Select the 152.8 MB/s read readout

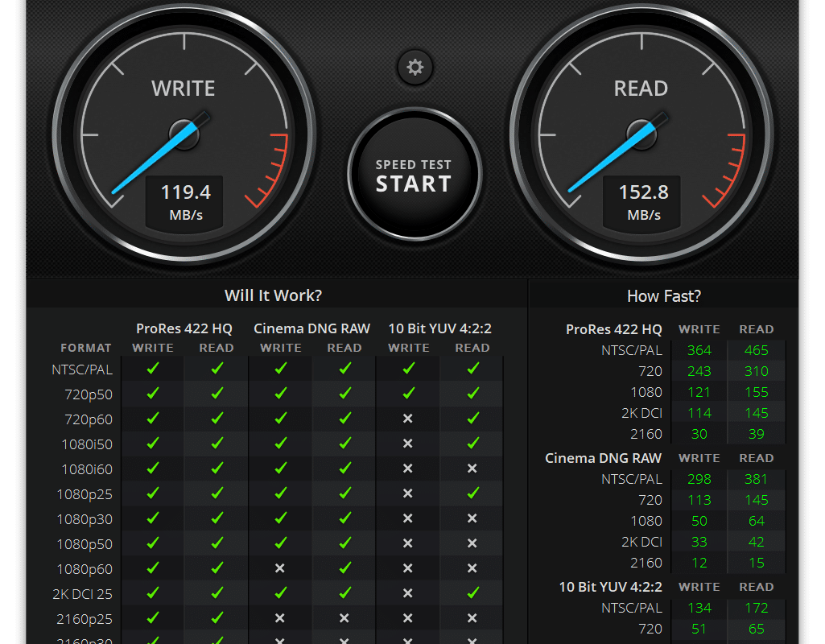643,202
